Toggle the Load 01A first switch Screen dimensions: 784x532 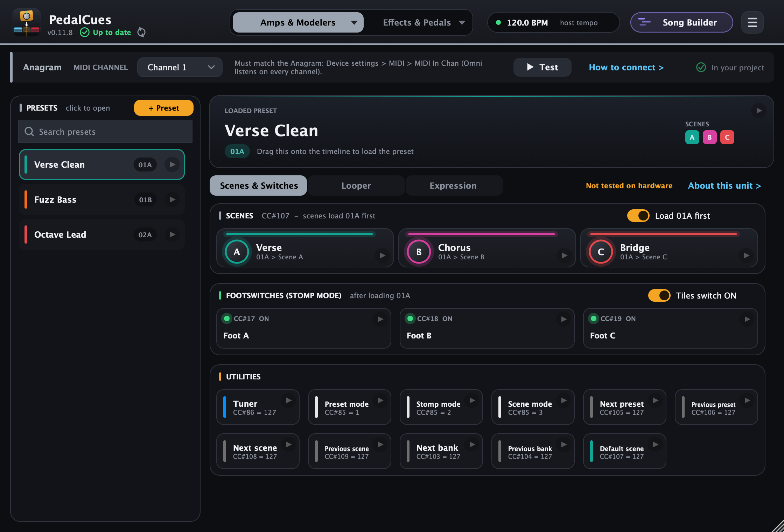click(638, 216)
